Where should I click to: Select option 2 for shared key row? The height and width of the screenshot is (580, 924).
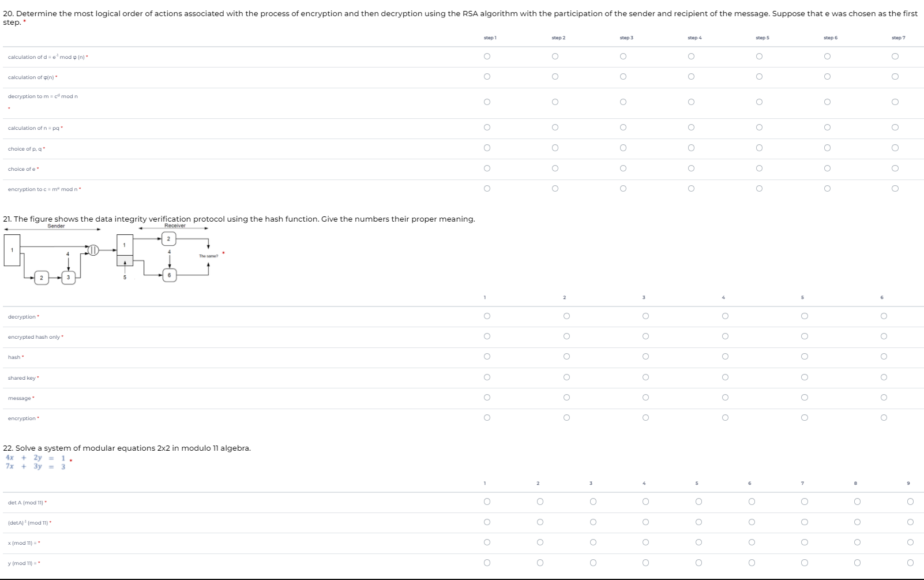coord(566,377)
